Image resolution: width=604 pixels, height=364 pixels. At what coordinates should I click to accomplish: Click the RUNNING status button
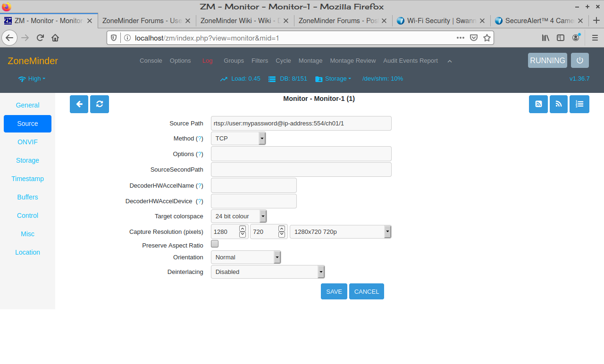547,60
